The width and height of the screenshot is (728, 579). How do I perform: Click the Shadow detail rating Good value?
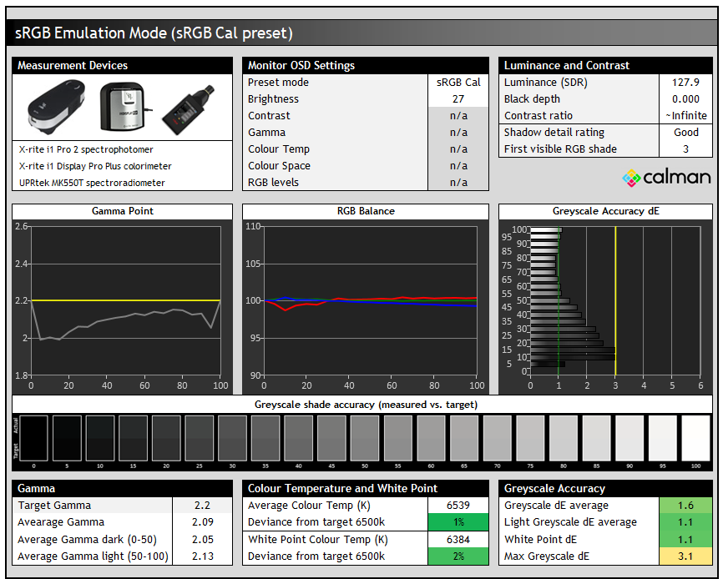685,133
